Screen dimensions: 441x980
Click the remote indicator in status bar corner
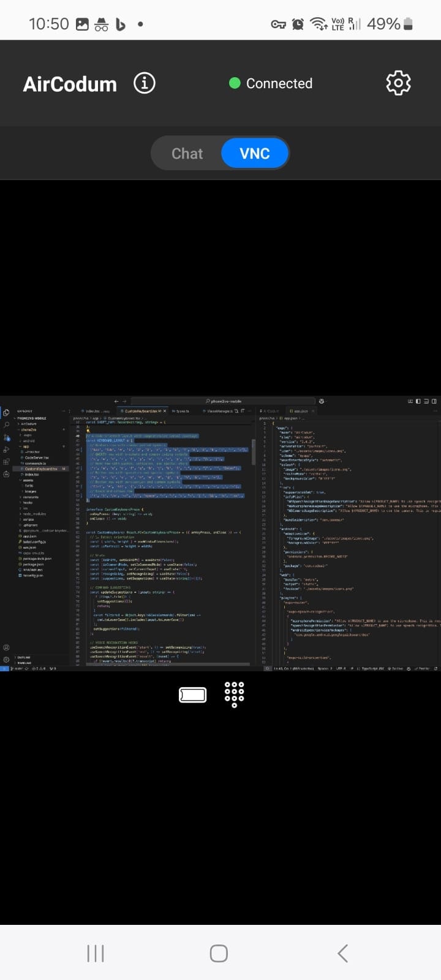coord(4,668)
